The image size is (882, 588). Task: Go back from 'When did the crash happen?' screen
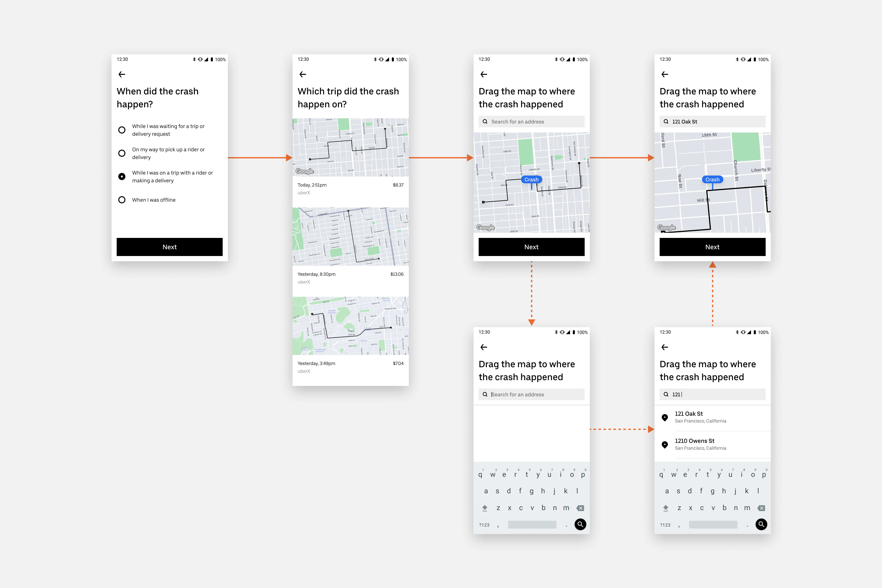click(x=122, y=74)
